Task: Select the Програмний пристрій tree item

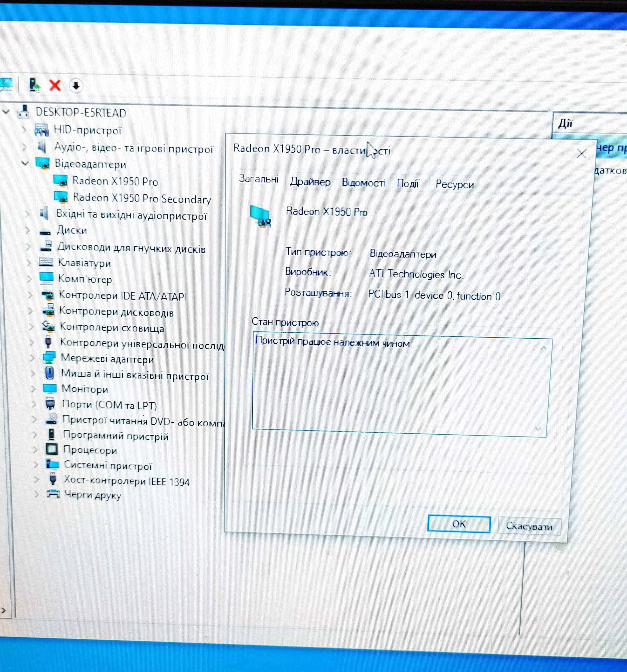Action: (x=116, y=436)
